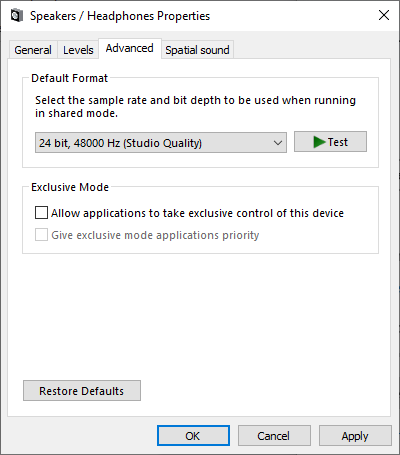Dismiss changes with the Cancel button
This screenshot has width=400, height=455.
click(274, 435)
